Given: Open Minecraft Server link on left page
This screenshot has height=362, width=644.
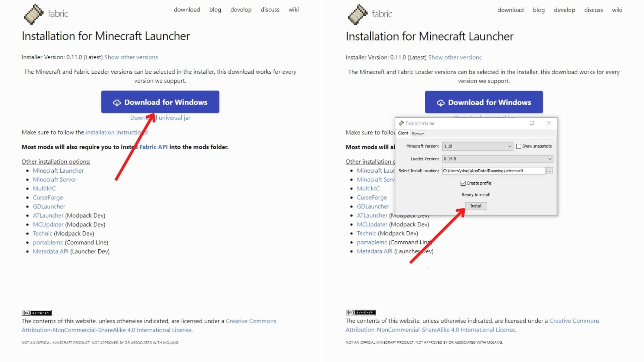Looking at the screenshot, I should pos(54,179).
